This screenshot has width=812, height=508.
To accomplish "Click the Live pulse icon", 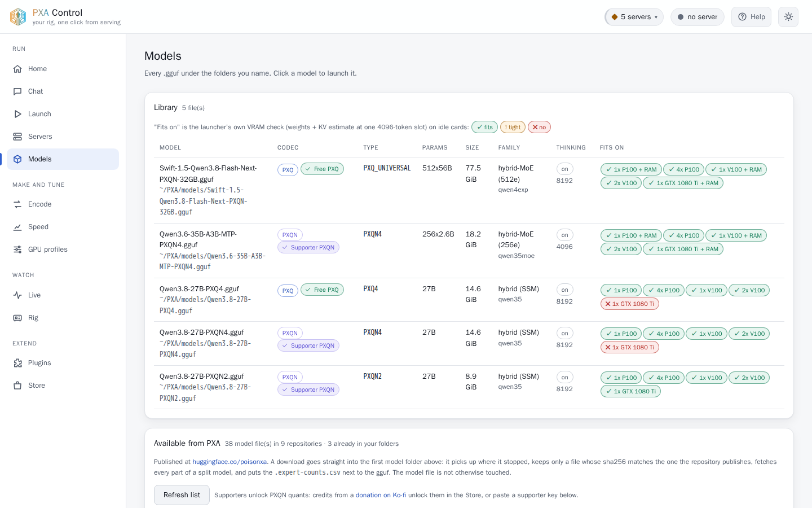I will coord(17,295).
